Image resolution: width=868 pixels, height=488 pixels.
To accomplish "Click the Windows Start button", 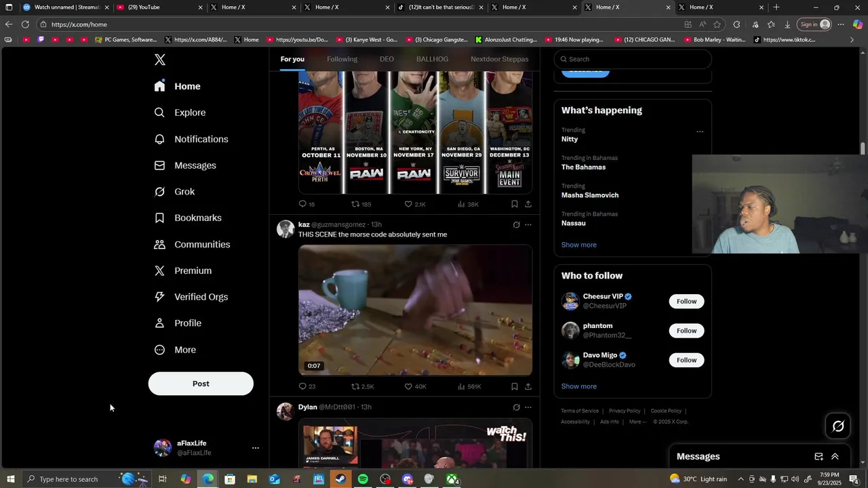I will click(9, 479).
